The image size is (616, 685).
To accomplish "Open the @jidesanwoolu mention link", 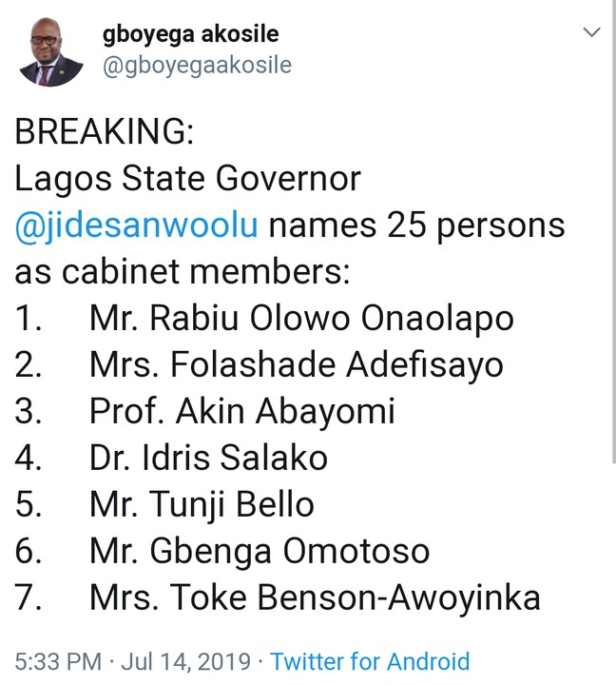I will (x=139, y=226).
